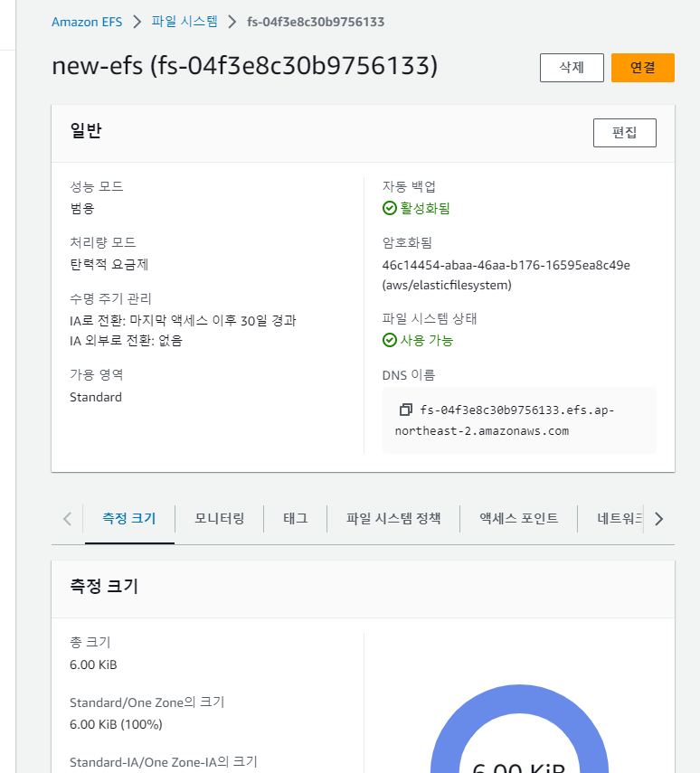
Task: Copy the DNS name using copy icon
Action: coord(405,410)
